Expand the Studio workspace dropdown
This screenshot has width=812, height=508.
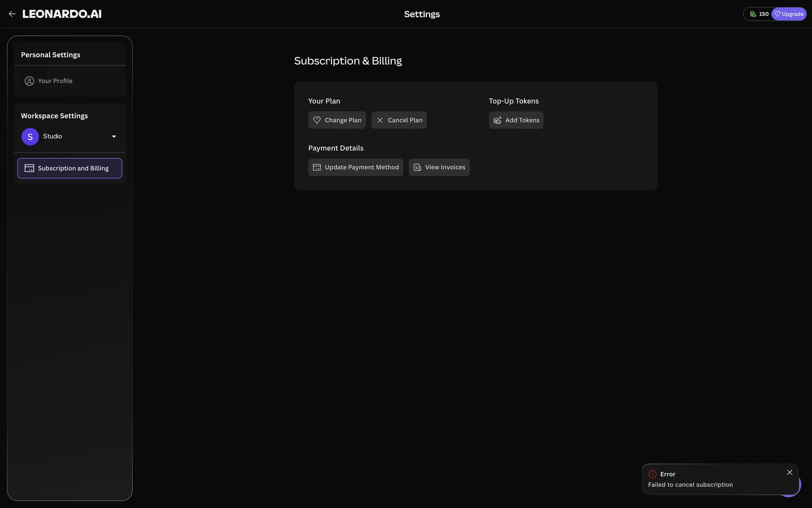point(114,136)
